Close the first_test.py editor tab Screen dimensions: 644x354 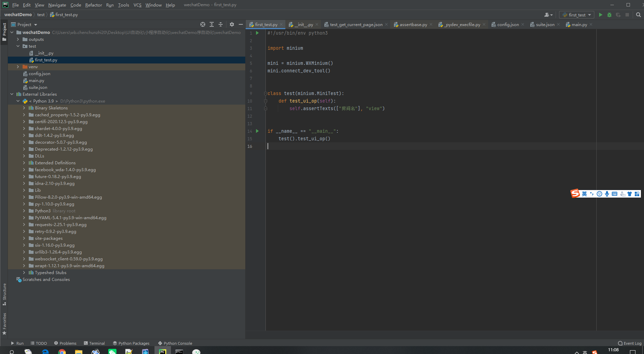point(281,24)
